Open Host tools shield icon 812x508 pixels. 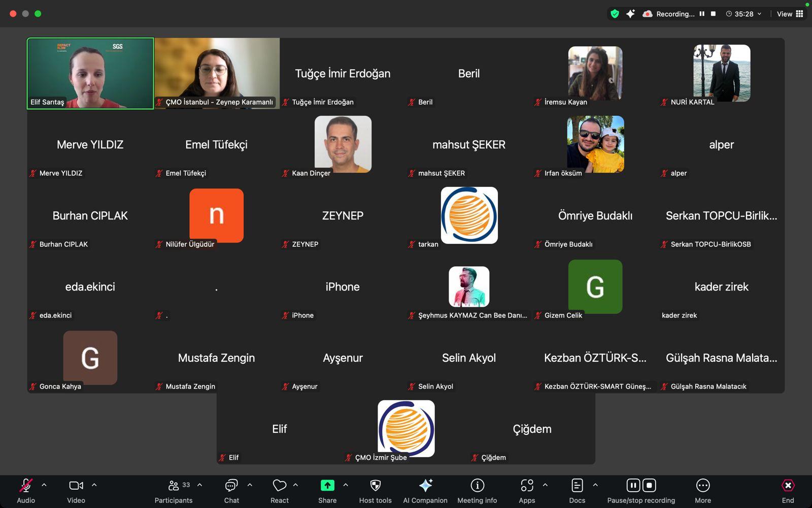(x=375, y=486)
